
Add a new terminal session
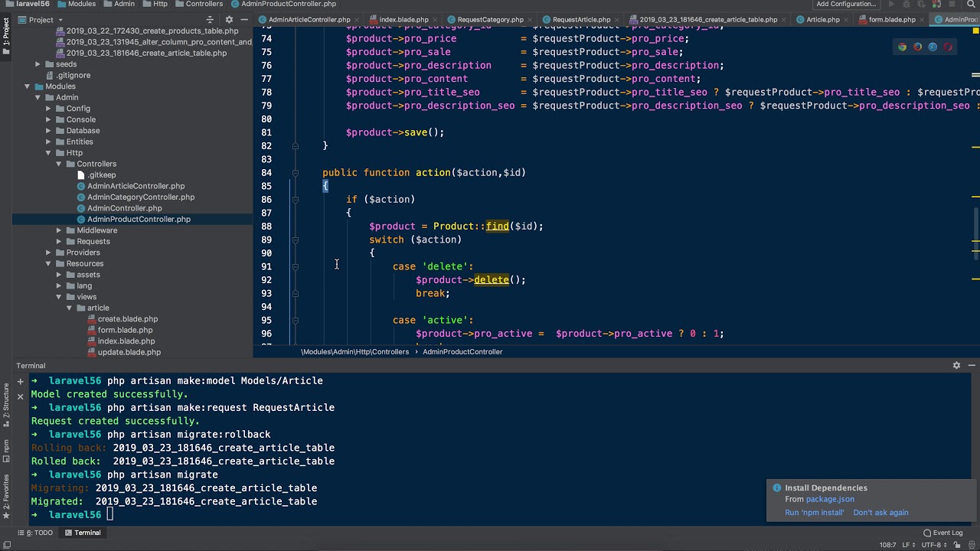click(21, 381)
